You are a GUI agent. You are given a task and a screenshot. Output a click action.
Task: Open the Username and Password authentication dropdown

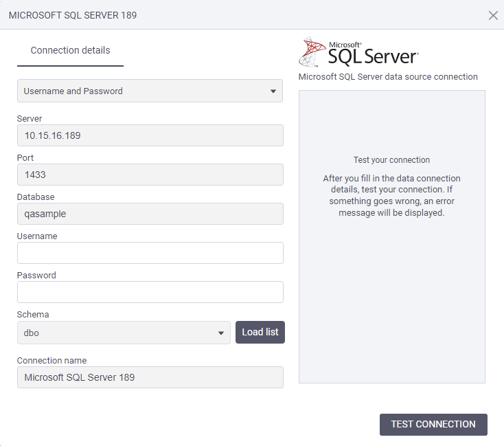click(x=150, y=91)
